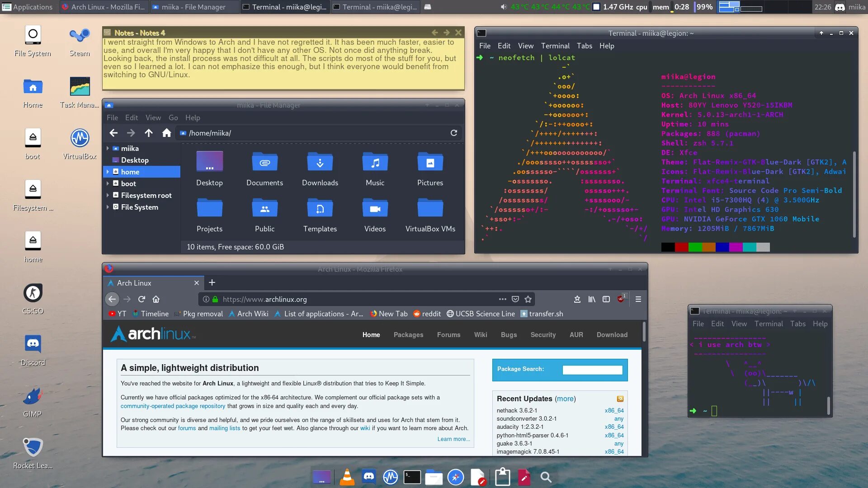The image size is (868, 488).
Task: Click the uBlock Origin extension icon
Action: click(621, 299)
